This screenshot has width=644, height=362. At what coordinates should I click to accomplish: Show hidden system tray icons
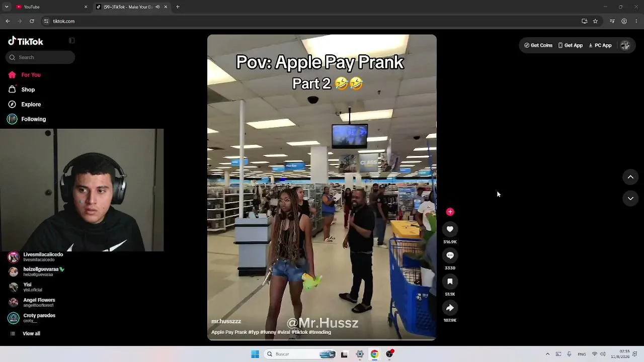[x=547, y=354]
